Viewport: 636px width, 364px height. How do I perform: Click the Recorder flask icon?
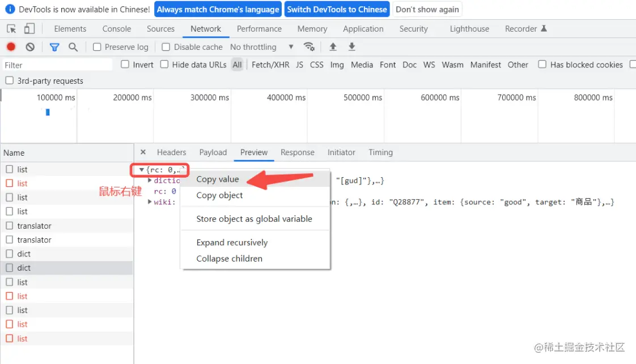tap(544, 28)
